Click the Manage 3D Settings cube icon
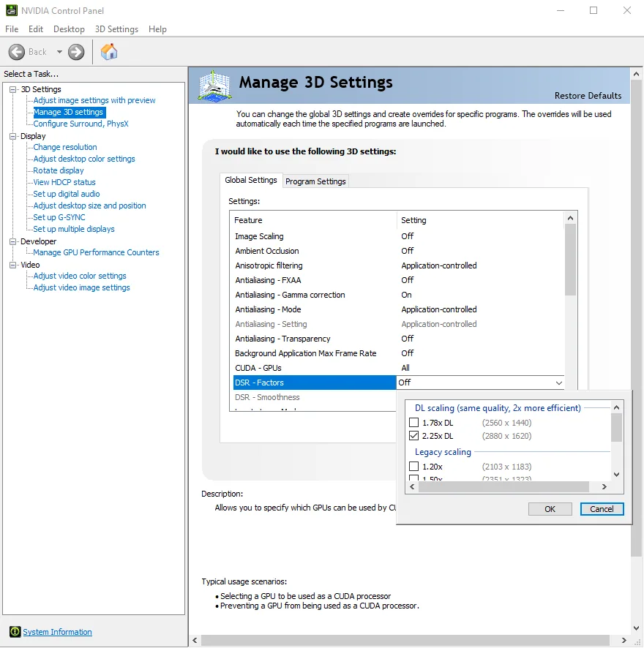 tap(214, 86)
